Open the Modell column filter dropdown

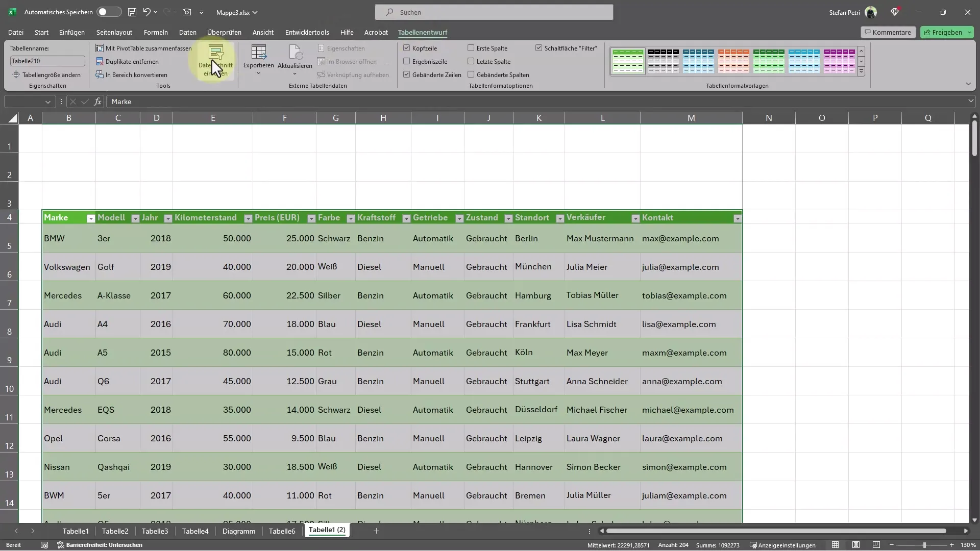(x=135, y=218)
